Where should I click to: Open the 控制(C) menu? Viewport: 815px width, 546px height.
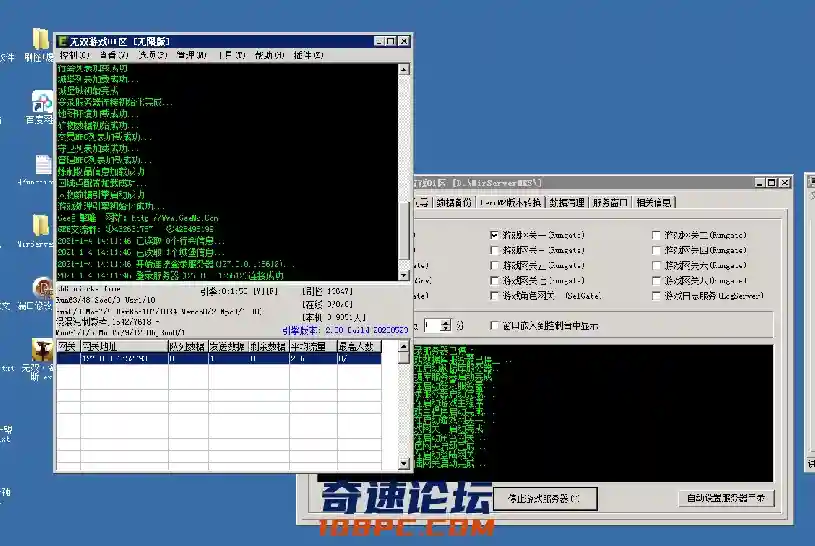coord(75,55)
